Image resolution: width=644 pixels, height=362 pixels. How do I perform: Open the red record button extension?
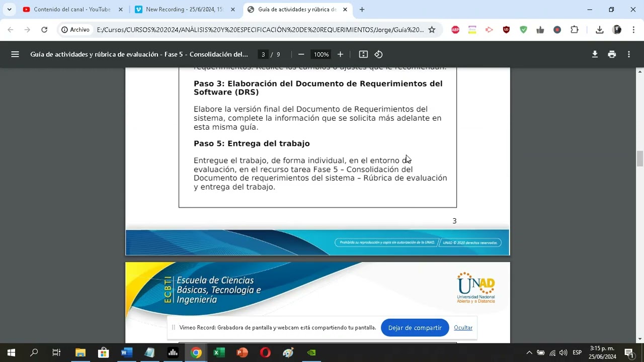(x=557, y=30)
